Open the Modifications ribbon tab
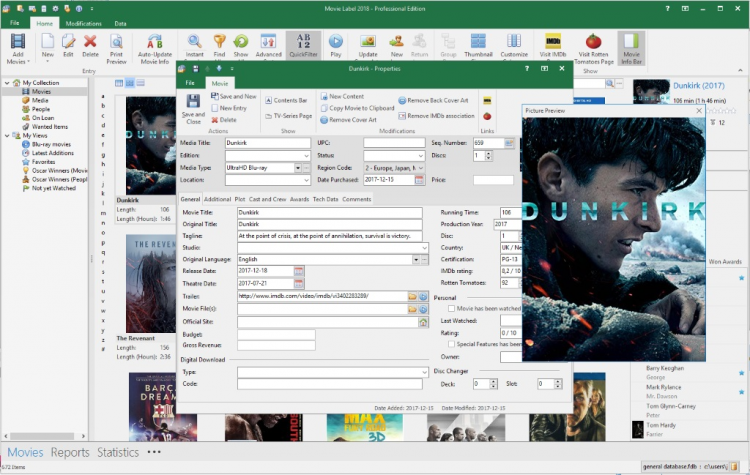 (84, 21)
